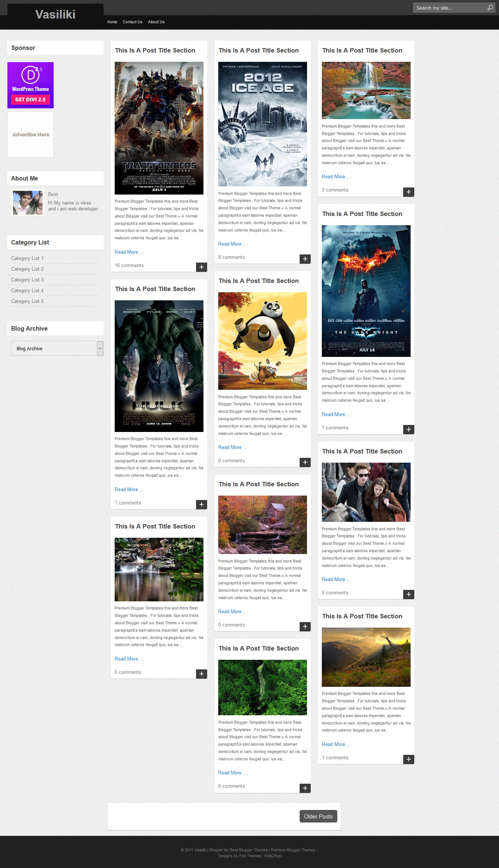Click the Vasiliki site title
Viewport: 499px width, 868px height.
coord(55,14)
